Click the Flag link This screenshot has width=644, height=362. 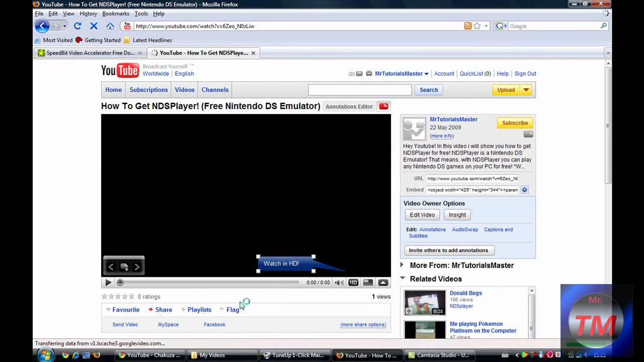(x=232, y=310)
